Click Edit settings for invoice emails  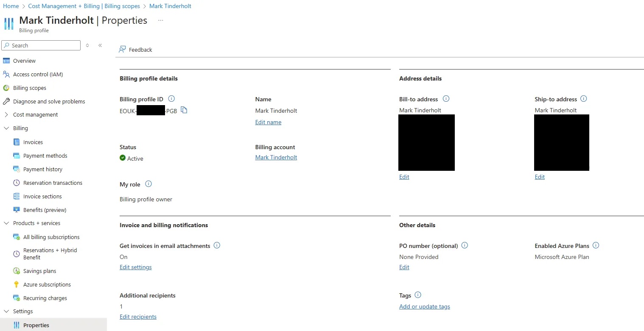tap(136, 267)
